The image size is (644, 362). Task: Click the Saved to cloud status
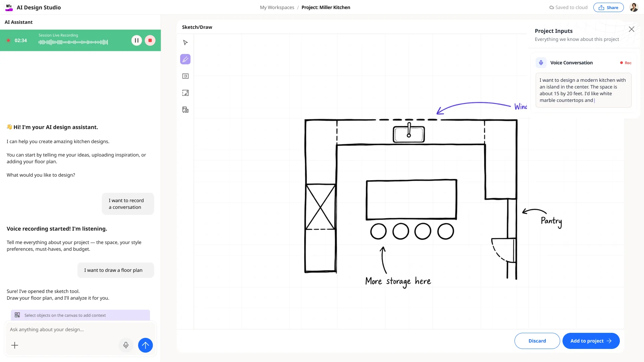(x=568, y=7)
